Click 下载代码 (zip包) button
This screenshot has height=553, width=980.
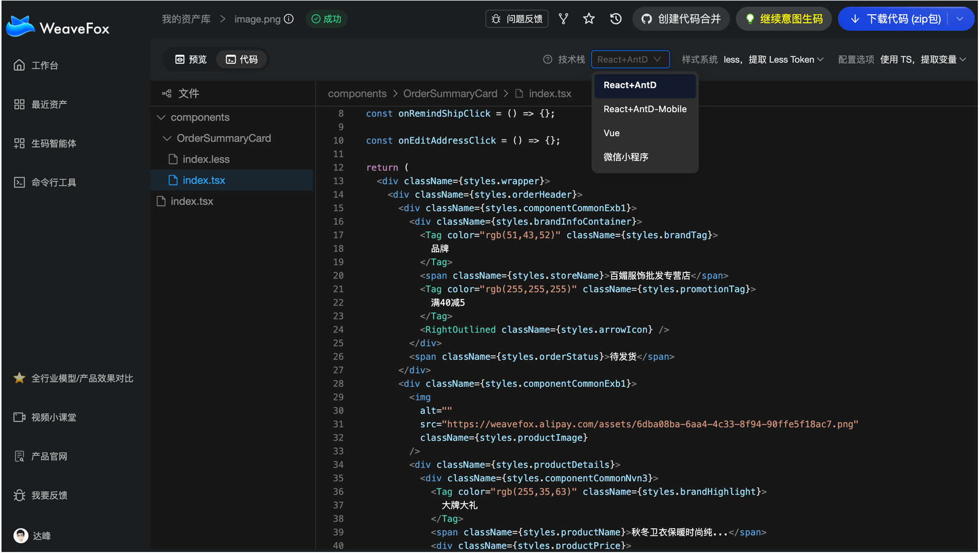[896, 19]
